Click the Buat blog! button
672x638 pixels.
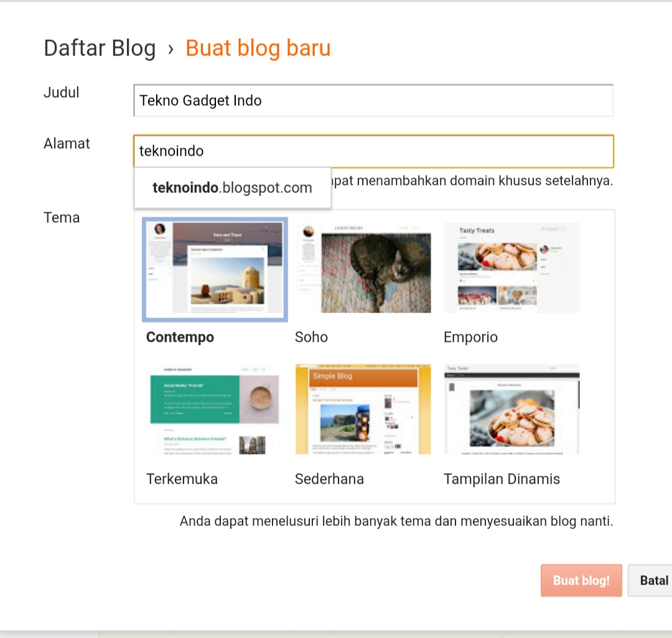581,581
